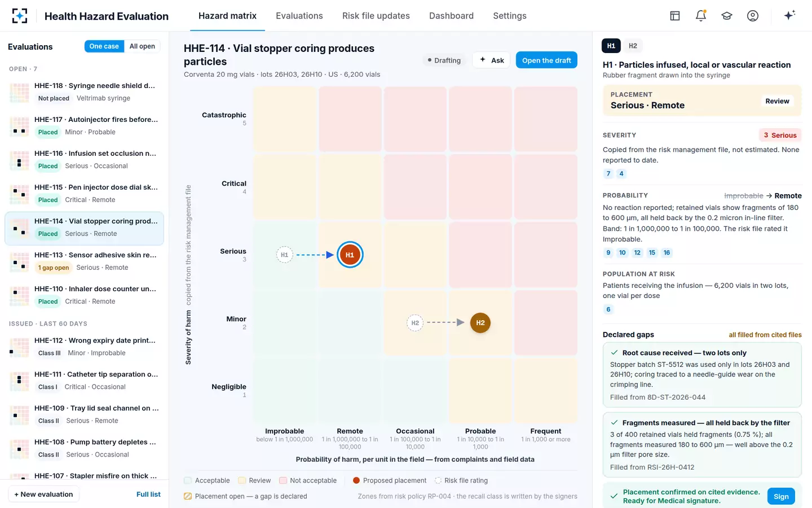Select the proposed H2 marker in Probable column
This screenshot has width=812, height=508.
480,323
